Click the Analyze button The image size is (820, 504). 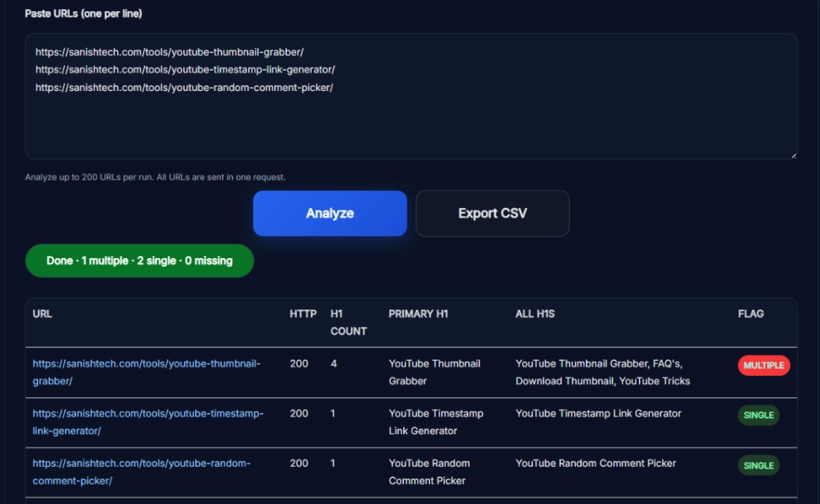pyautogui.click(x=329, y=213)
